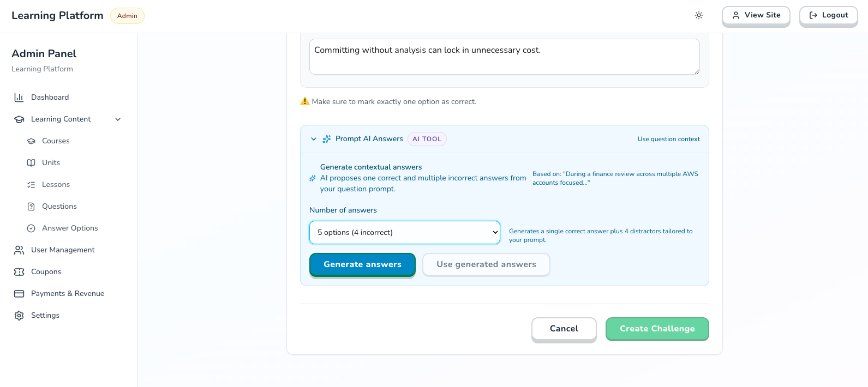Click the Payments & Revenue card icon

click(19, 294)
